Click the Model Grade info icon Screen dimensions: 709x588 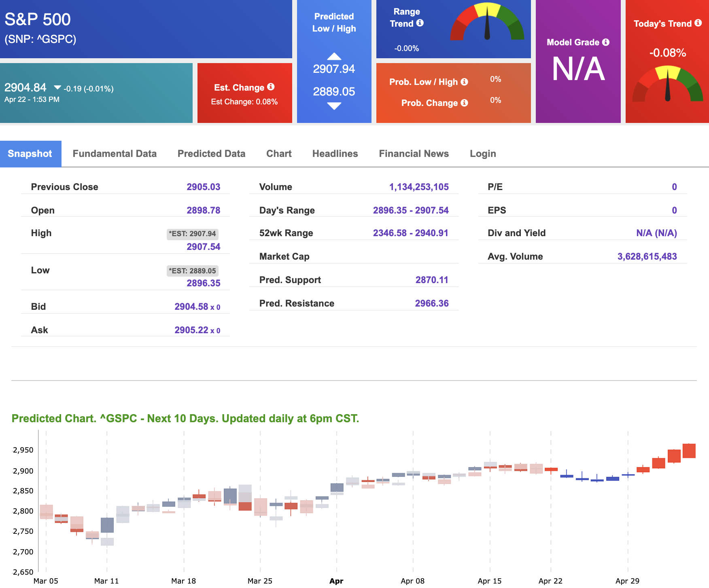click(605, 42)
